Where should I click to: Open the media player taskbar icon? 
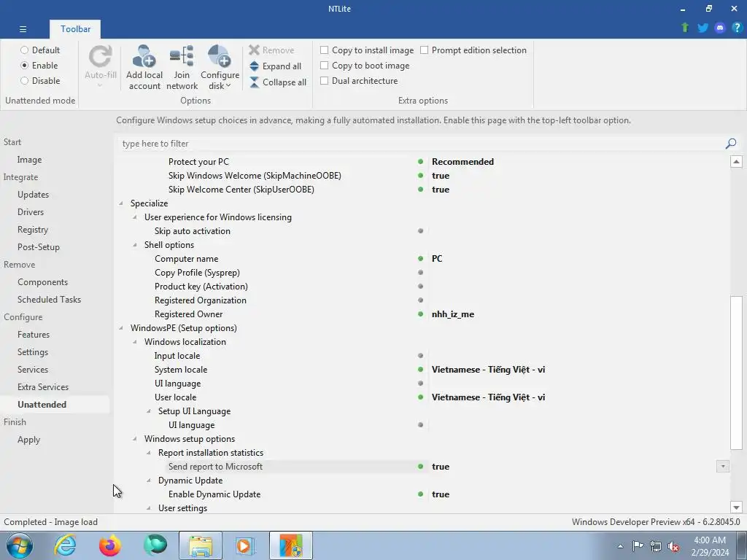[245, 545]
